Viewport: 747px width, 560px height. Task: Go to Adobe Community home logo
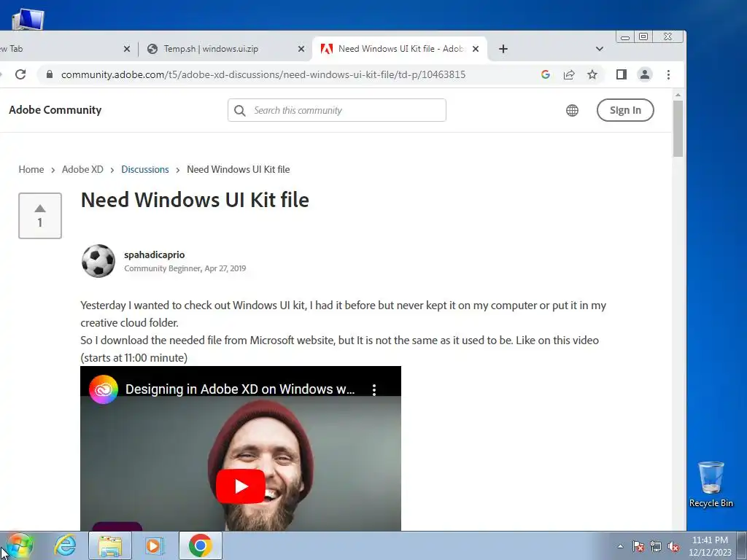click(55, 110)
